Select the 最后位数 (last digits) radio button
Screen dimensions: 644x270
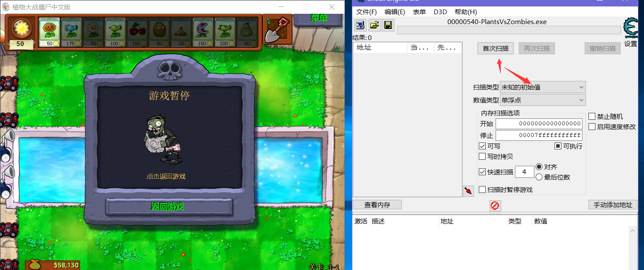539,177
